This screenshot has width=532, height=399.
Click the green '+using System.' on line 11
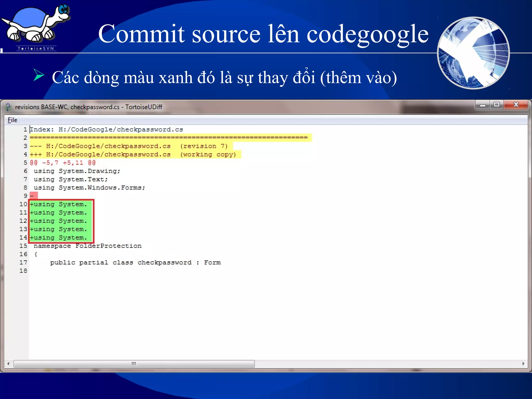point(58,212)
